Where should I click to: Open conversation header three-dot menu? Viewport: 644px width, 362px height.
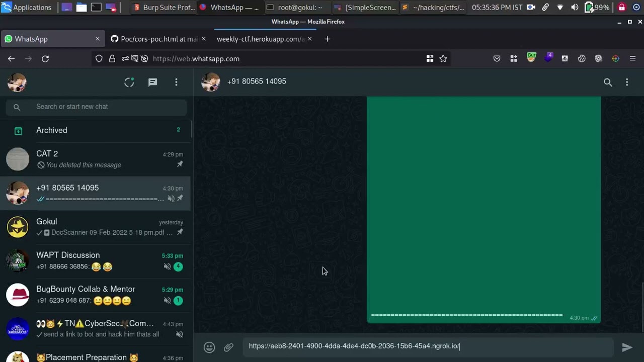point(627,82)
